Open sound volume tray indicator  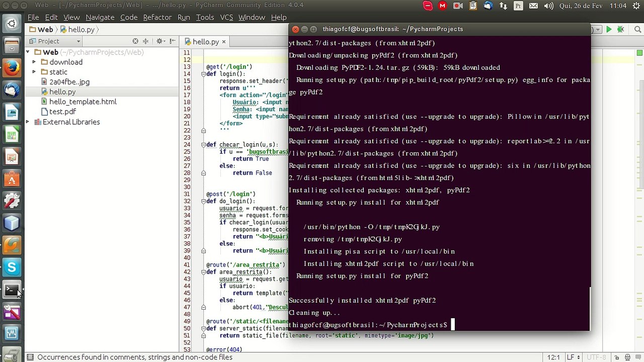tap(549, 6)
